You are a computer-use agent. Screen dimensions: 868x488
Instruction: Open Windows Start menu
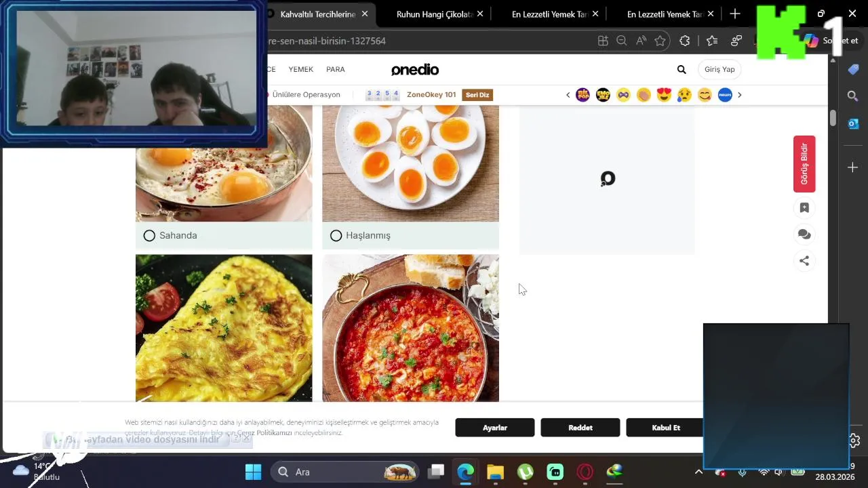pyautogui.click(x=253, y=472)
